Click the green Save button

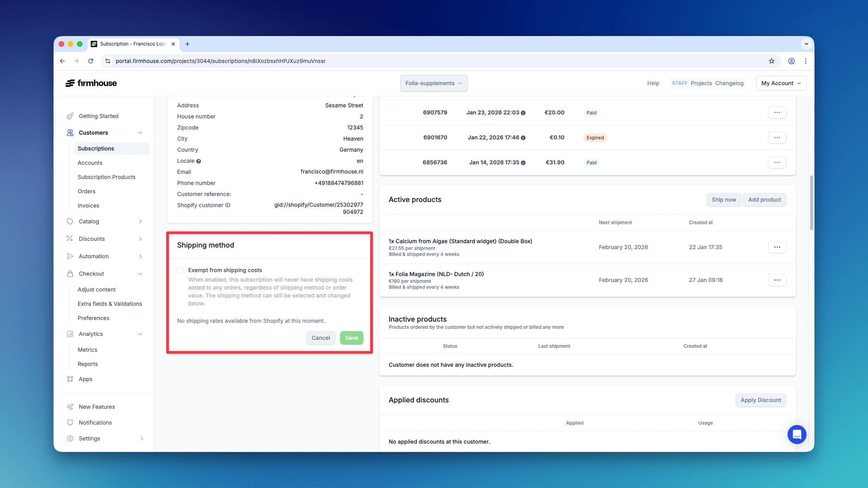point(351,338)
